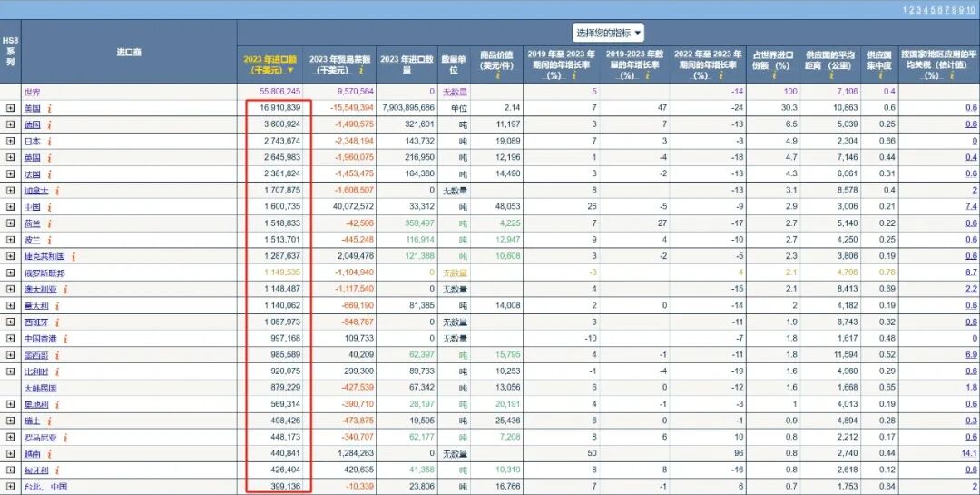The image size is (980, 495).
Task: Open info icon next to 波兰
Action: point(49,240)
